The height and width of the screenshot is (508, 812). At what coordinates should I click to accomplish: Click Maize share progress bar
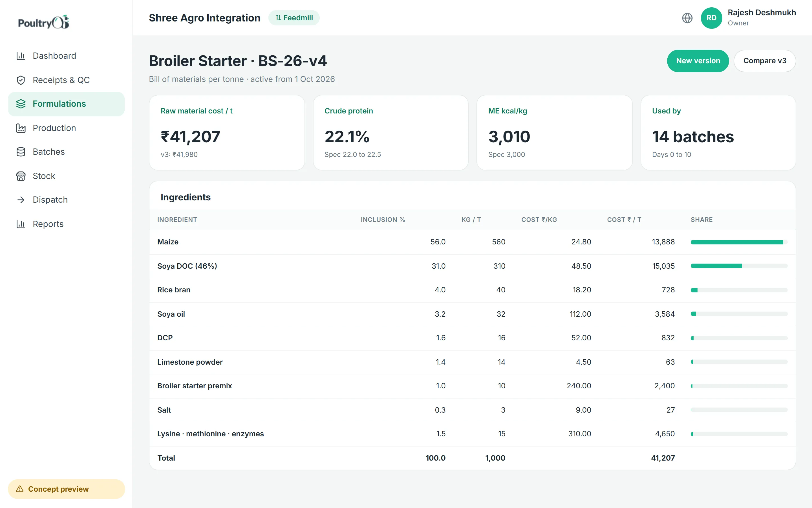click(739, 242)
